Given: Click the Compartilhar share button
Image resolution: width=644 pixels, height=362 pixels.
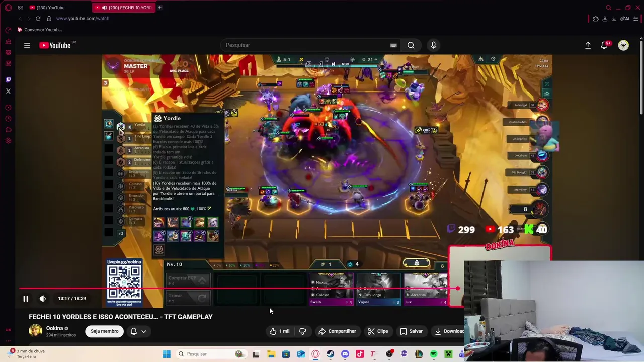Looking at the screenshot, I should click(x=337, y=331).
